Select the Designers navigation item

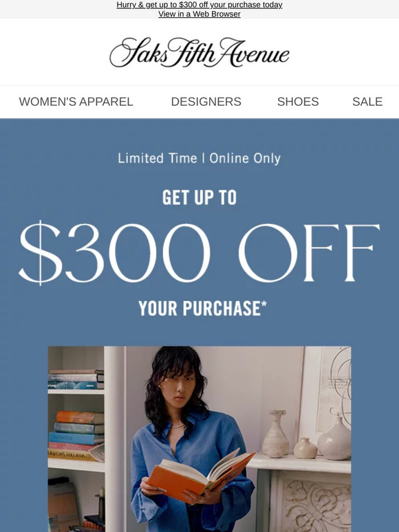point(206,102)
